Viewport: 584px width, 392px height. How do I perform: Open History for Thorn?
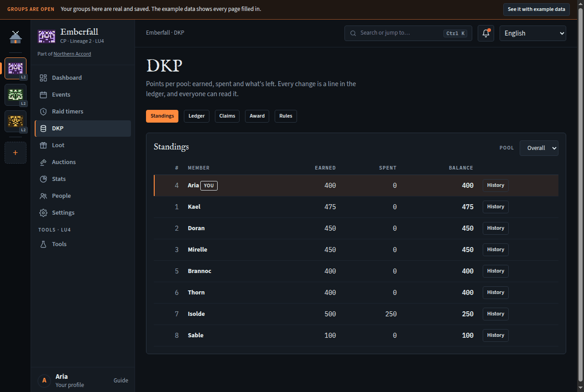click(495, 293)
